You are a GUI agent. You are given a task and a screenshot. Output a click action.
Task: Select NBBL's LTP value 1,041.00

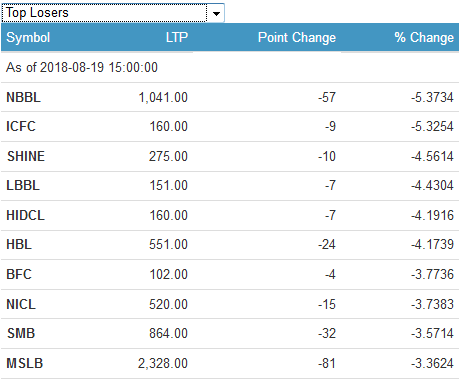point(163,98)
